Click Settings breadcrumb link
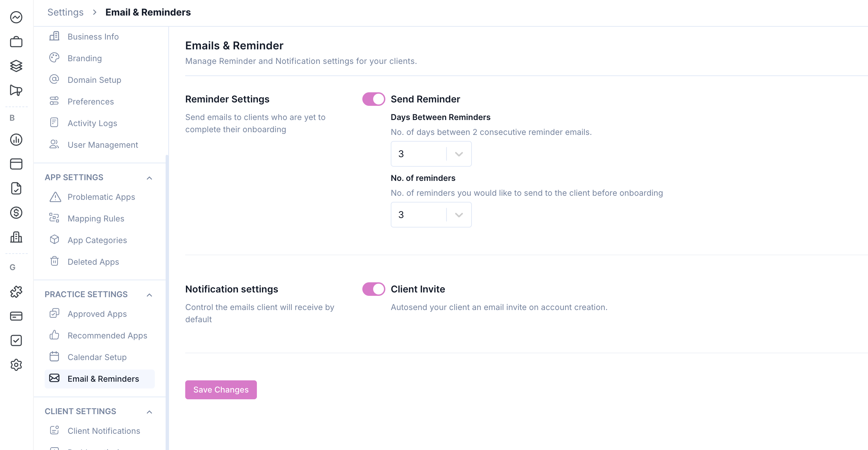The height and width of the screenshot is (450, 868). pyautogui.click(x=65, y=12)
